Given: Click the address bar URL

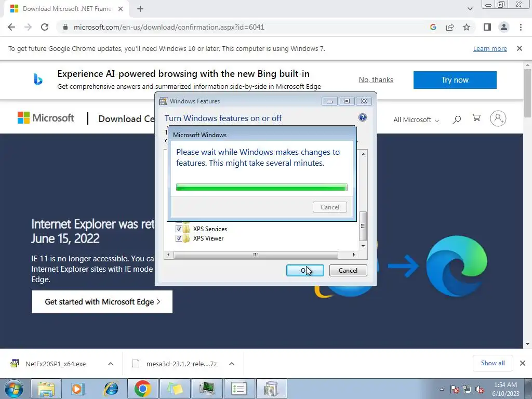Looking at the screenshot, I should pyautogui.click(x=169, y=27).
